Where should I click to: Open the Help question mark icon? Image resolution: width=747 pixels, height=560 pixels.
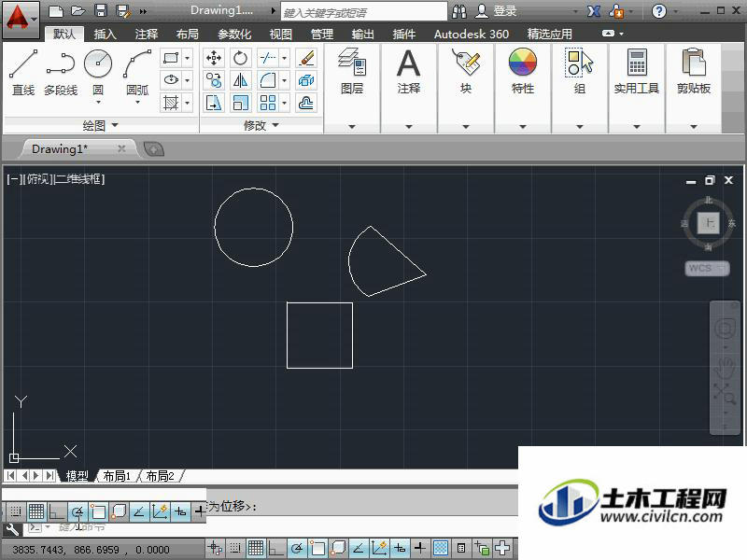(659, 11)
